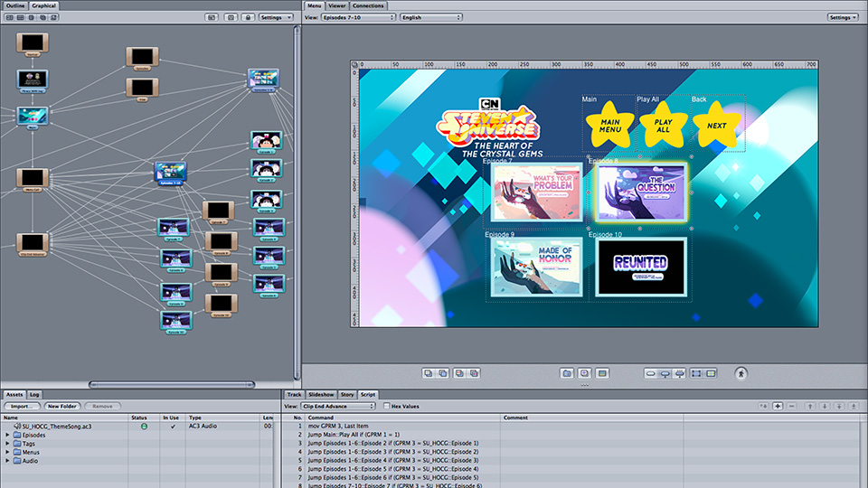Click the round motion playback icon
This screenshot has width=868, height=488.
pyautogui.click(x=741, y=374)
